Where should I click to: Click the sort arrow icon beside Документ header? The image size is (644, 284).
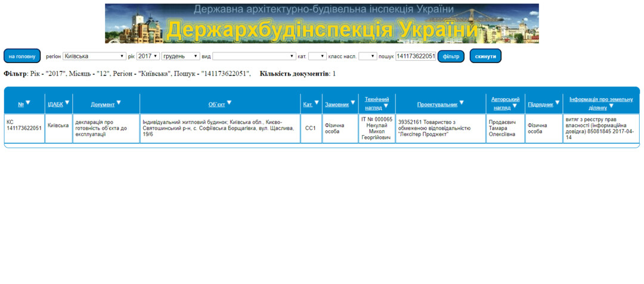click(x=119, y=103)
